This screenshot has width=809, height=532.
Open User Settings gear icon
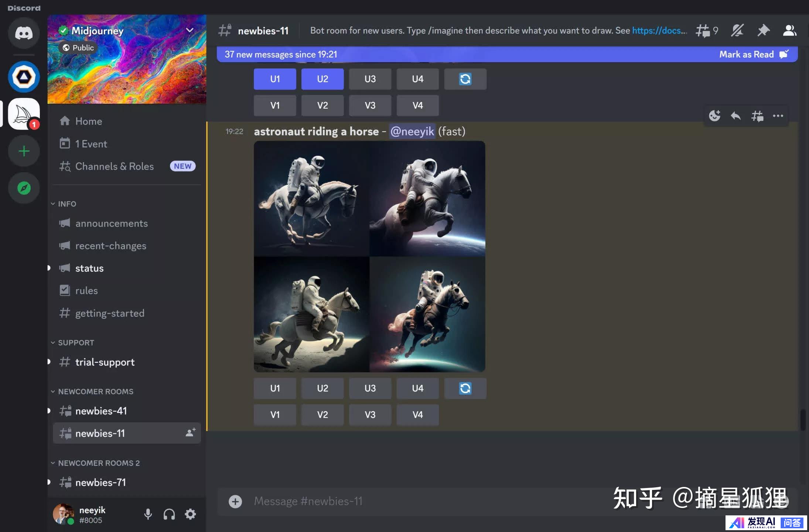[x=190, y=514]
